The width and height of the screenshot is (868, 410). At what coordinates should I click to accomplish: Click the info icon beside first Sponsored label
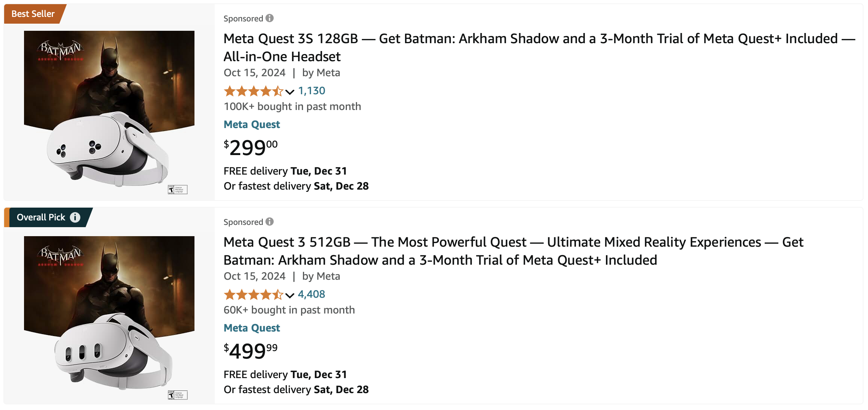pos(270,18)
